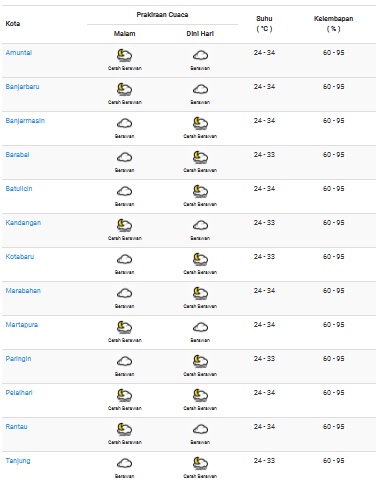Image resolution: width=376 pixels, height=486 pixels.
Task: Click Pelaihari's Dini Hari partly cloudy icon
Action: click(x=200, y=395)
